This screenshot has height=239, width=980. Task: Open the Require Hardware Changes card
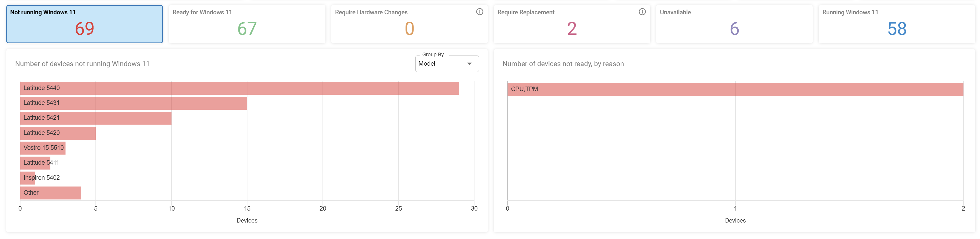[x=409, y=24]
